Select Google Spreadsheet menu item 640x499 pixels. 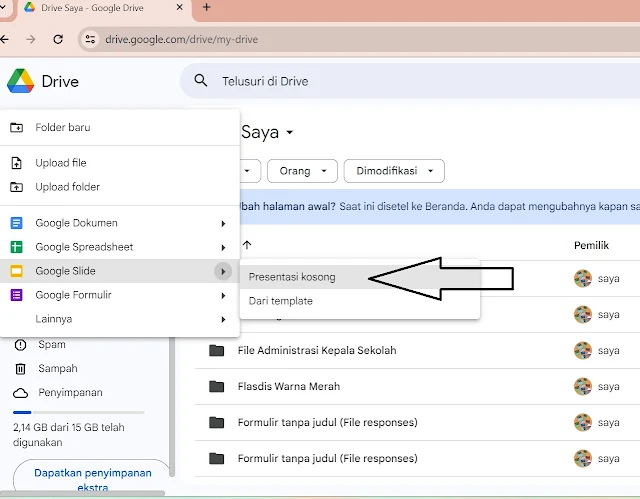point(120,247)
